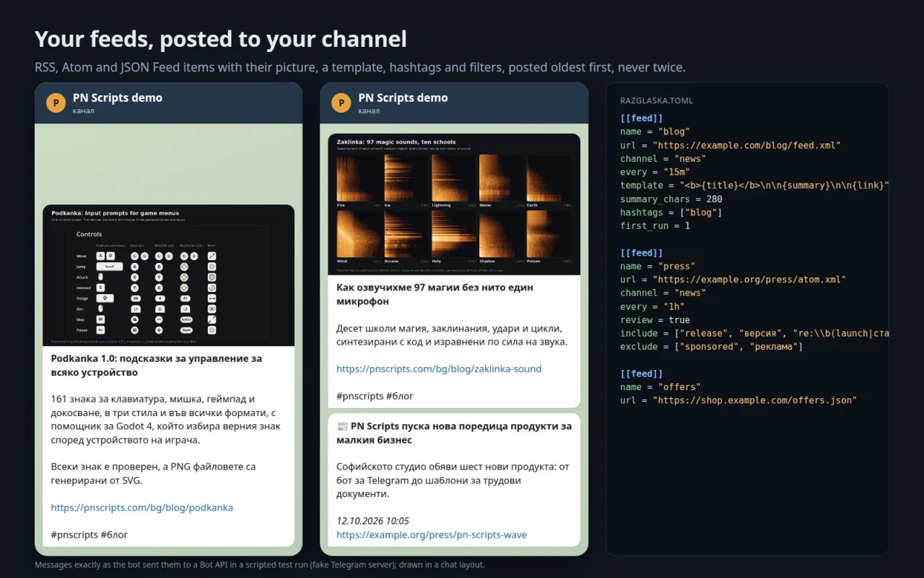Click the '12.10.2026 10:05' timestamp
The image size is (924, 578).
coord(372,521)
